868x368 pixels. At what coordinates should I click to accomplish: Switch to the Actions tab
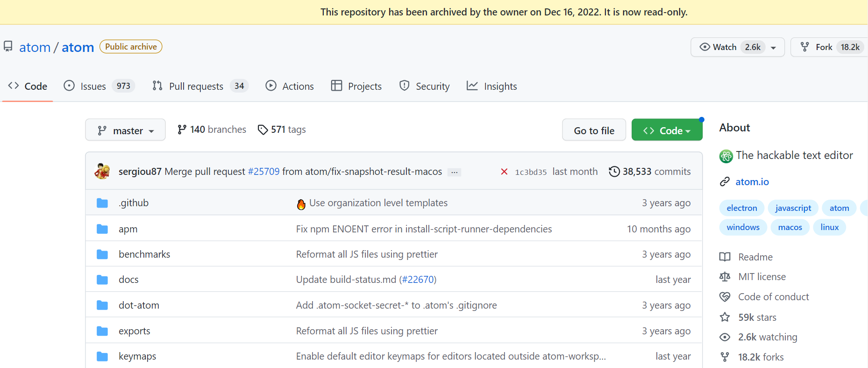click(290, 86)
